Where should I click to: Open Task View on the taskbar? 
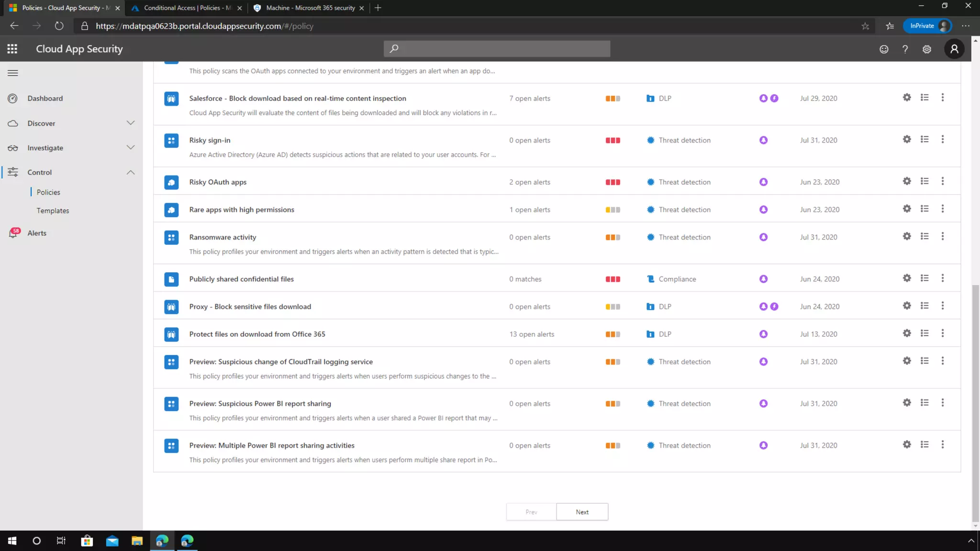pyautogui.click(x=61, y=540)
